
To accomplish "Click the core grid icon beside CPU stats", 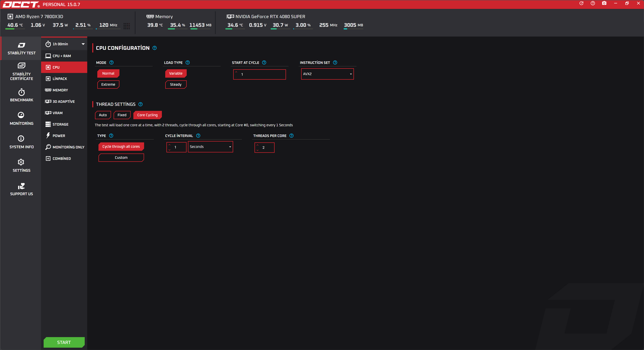I will [x=126, y=26].
